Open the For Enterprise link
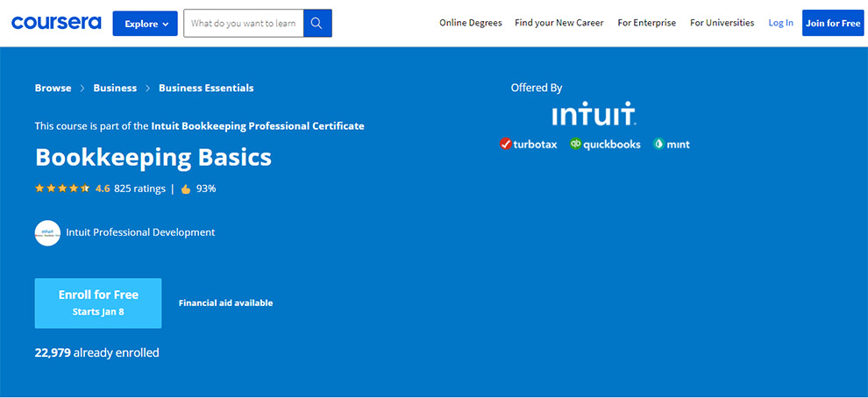This screenshot has width=868, height=398. click(646, 23)
